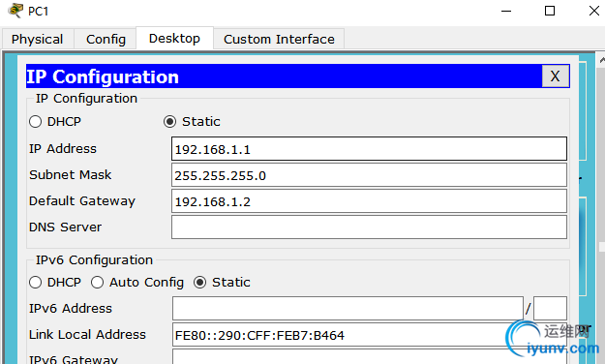The image size is (605, 364).
Task: Go to the Desktop tab
Action: (x=175, y=38)
